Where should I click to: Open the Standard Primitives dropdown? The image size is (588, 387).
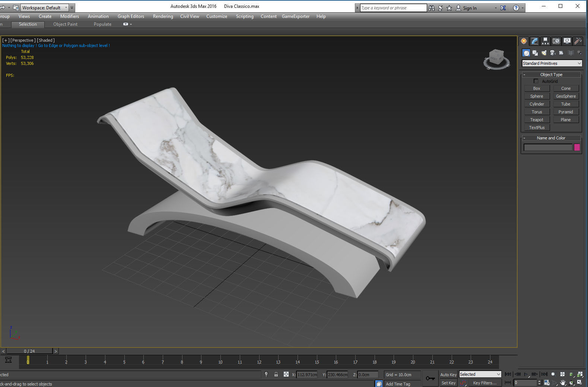click(552, 63)
